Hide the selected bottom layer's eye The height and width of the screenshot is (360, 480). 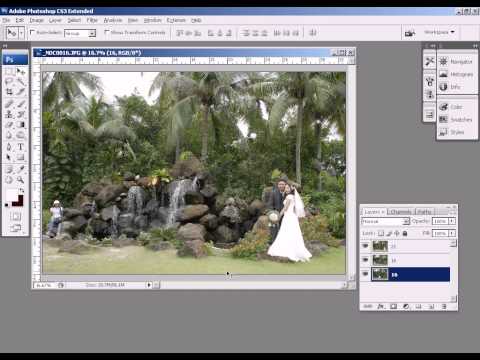[x=365, y=274]
